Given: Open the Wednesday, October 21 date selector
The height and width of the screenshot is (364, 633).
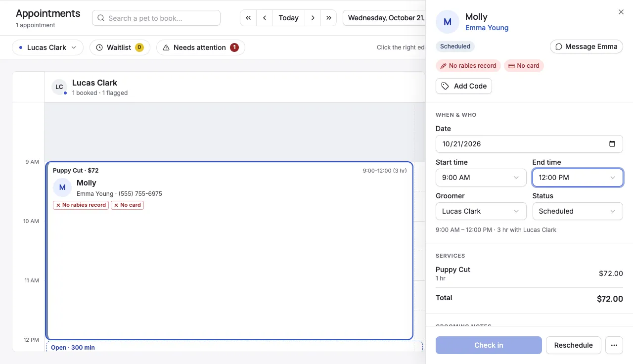Looking at the screenshot, I should tap(384, 18).
